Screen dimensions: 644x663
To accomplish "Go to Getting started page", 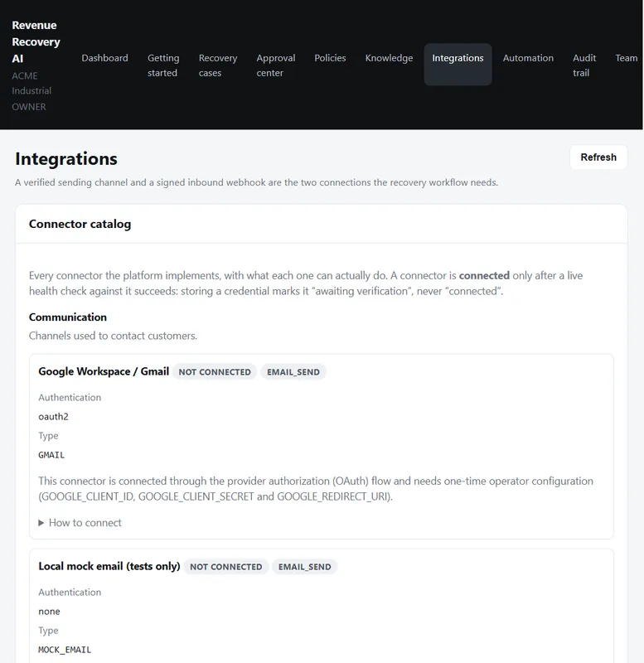I will (163, 65).
